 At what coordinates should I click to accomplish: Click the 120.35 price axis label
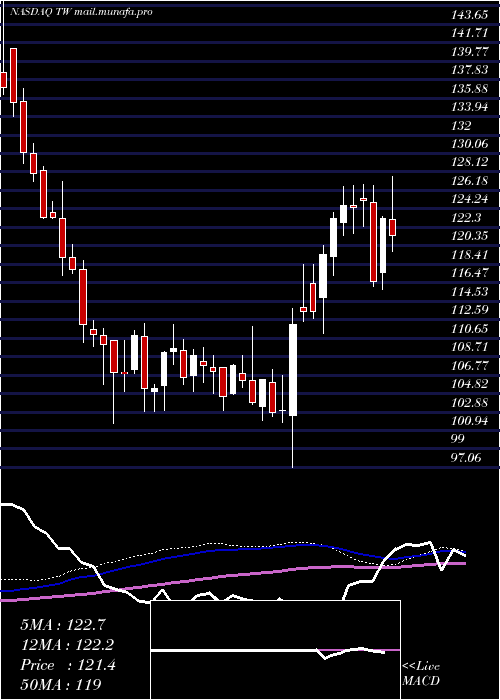click(471, 236)
